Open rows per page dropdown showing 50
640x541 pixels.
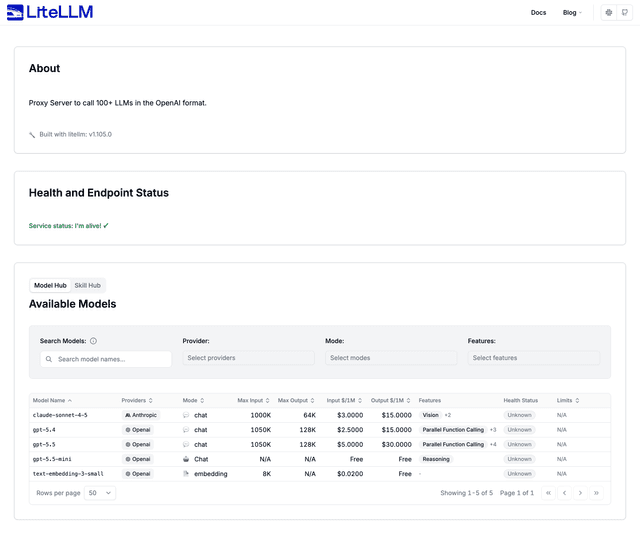pyautogui.click(x=100, y=493)
